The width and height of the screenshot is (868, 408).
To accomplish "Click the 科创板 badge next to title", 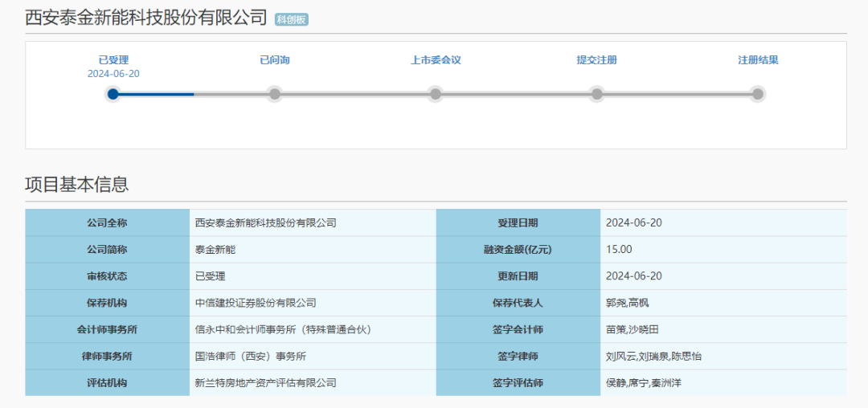I will click(291, 19).
